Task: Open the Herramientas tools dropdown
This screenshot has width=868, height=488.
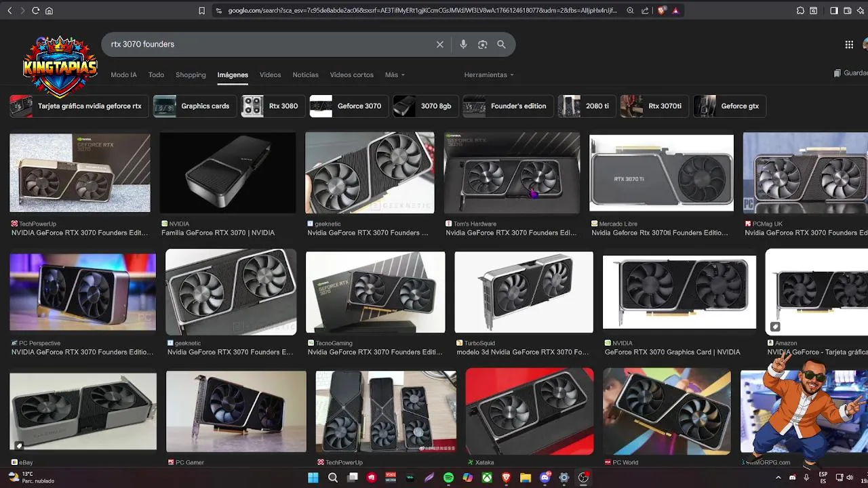Action: click(x=489, y=75)
